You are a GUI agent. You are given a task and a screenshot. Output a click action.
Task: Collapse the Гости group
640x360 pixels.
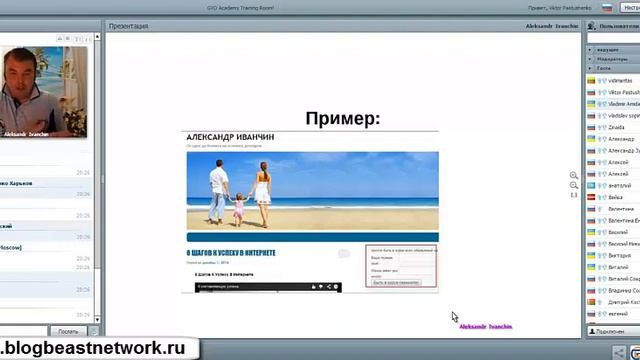coord(590,68)
